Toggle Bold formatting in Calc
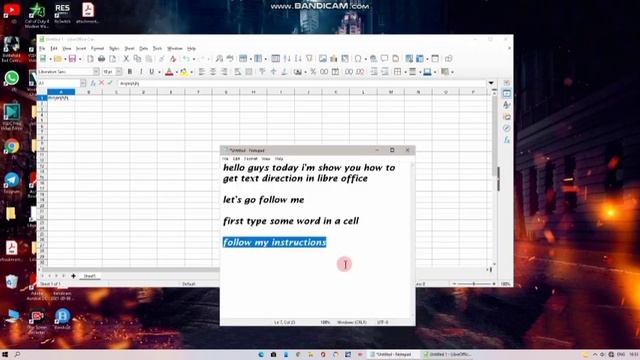Viewport: 640px width, 360px height. tap(130, 72)
